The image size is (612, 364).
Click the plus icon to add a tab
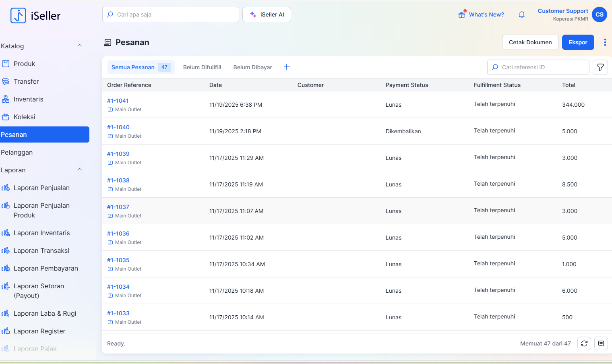click(287, 67)
